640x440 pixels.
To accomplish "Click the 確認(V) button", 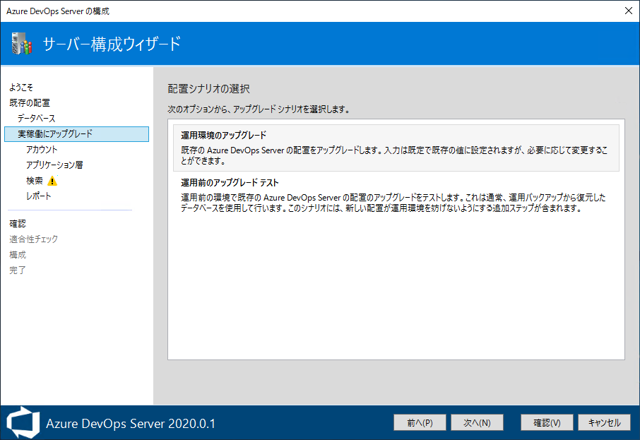I will coord(547,423).
